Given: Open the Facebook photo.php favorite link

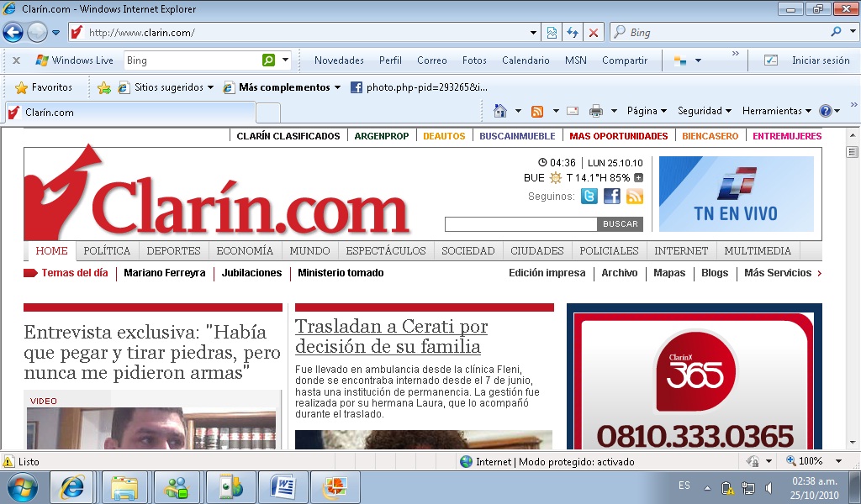Looking at the screenshot, I should point(419,87).
